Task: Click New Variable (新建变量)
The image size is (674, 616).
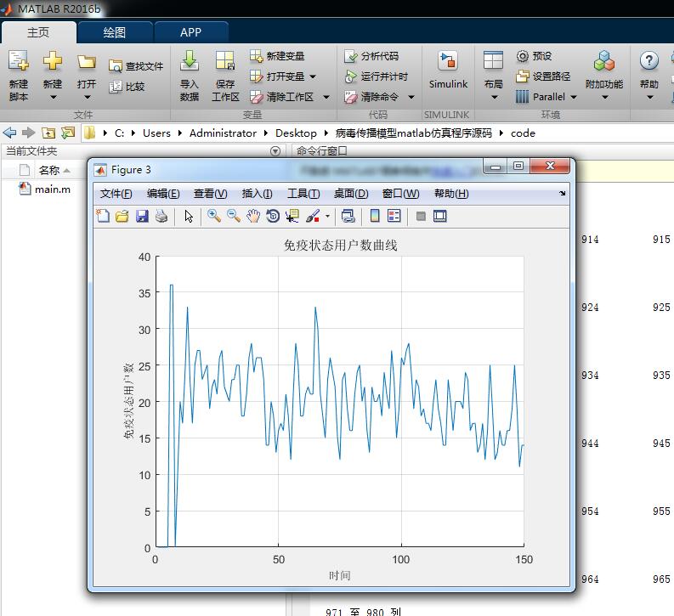Action: click(277, 56)
